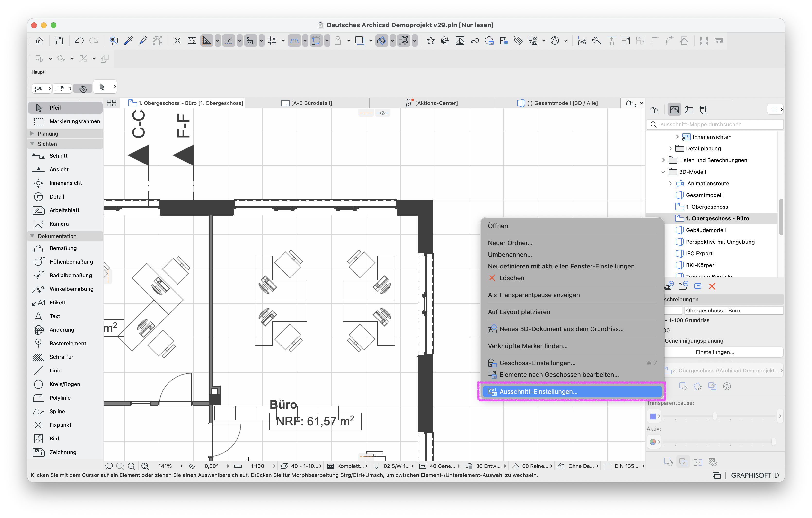The height and width of the screenshot is (518, 812).
Task: Toggle the grid snap toolbar button
Action: (x=272, y=41)
